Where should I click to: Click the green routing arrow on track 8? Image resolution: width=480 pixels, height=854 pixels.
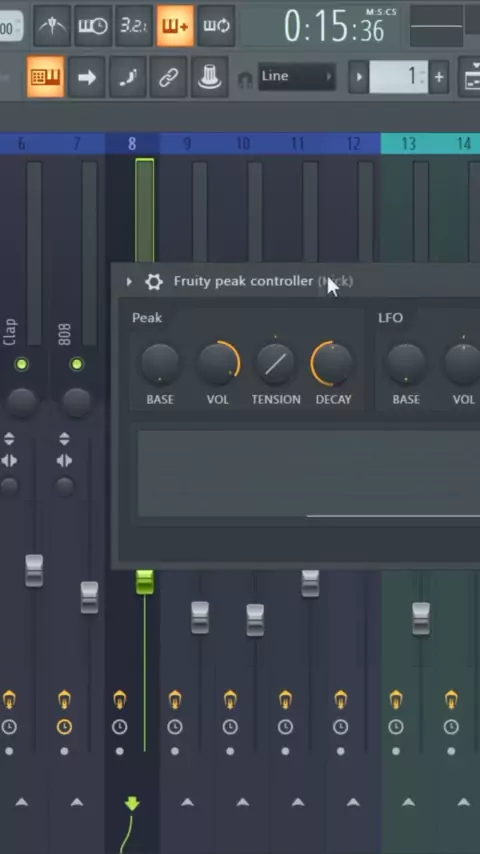[x=132, y=803]
